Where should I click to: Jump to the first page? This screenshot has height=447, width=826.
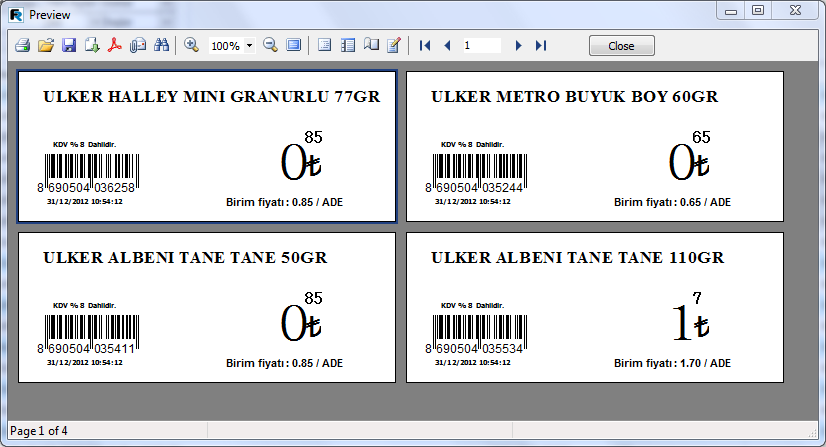click(x=425, y=46)
